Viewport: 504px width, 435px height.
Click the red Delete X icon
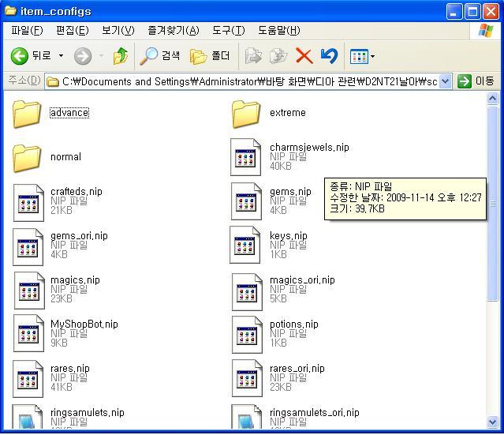pyautogui.click(x=304, y=56)
